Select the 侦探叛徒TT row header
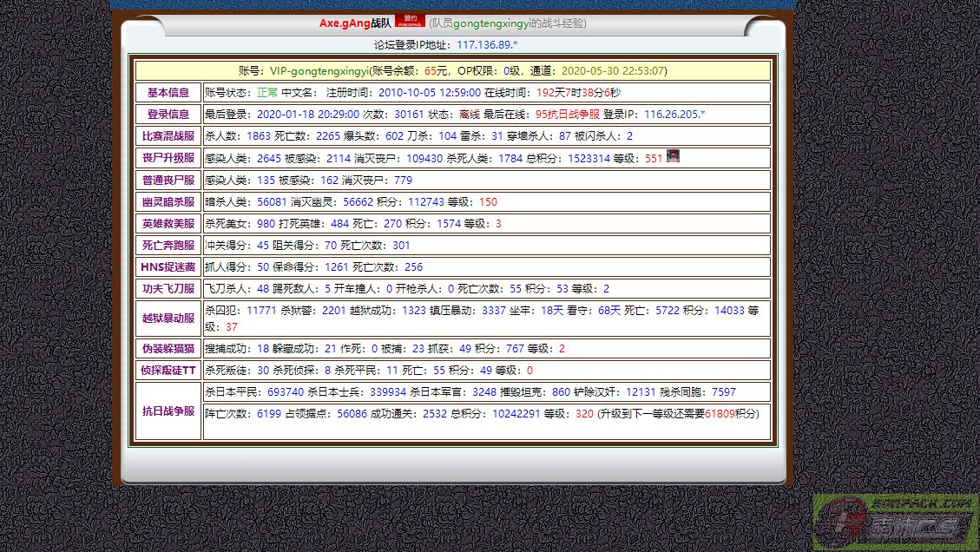The width and height of the screenshot is (980, 552). [x=168, y=371]
